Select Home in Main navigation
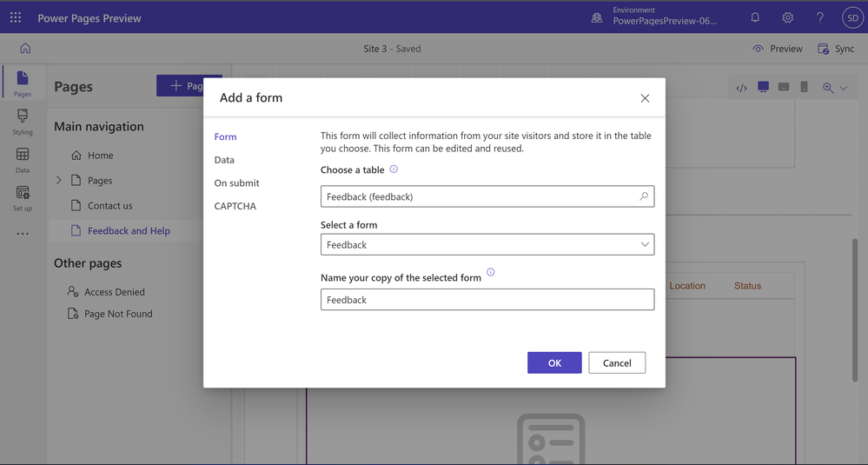 click(x=100, y=156)
